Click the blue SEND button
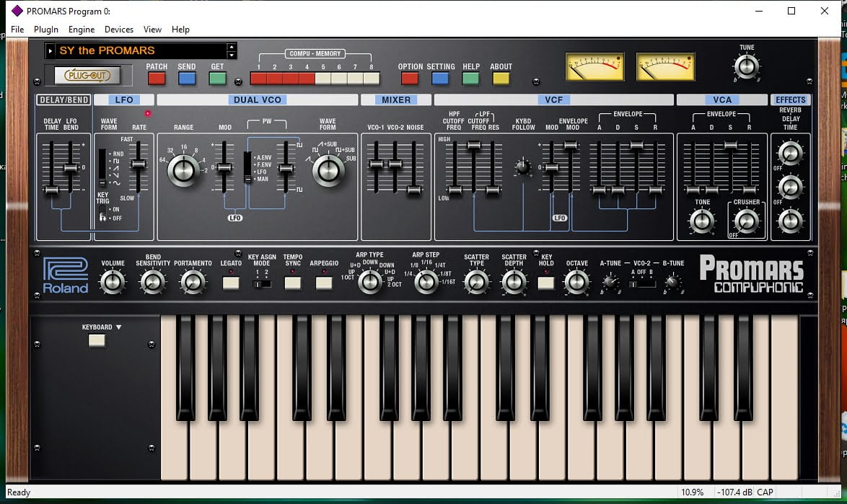This screenshot has height=504, width=847. click(187, 79)
